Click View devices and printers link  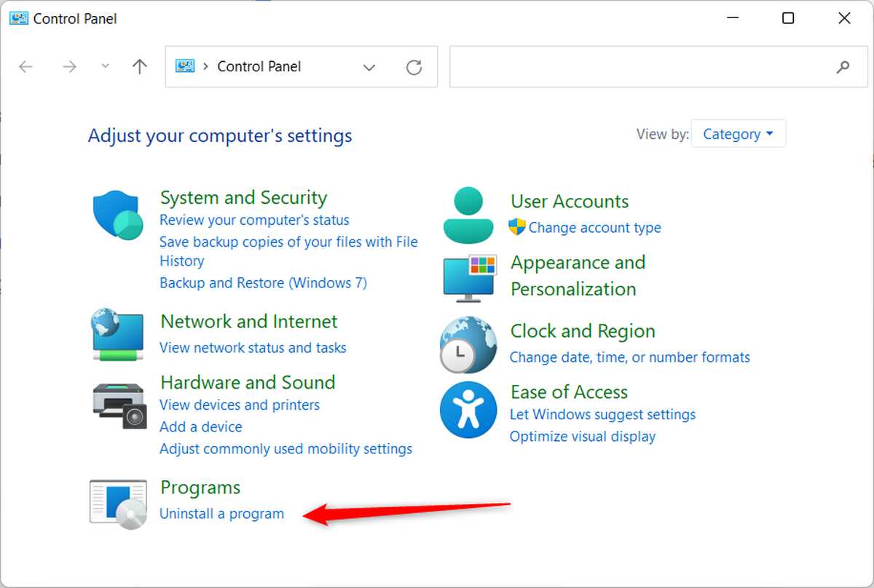[239, 405]
